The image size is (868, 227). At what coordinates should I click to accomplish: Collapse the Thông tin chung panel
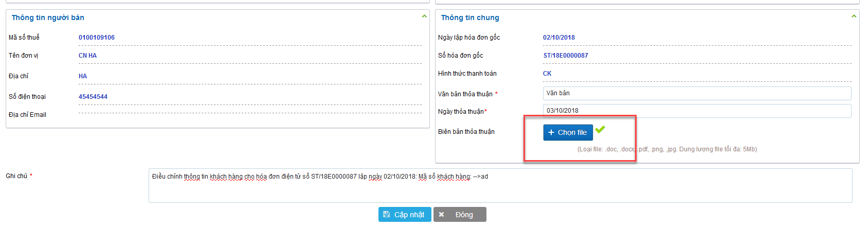[854, 16]
